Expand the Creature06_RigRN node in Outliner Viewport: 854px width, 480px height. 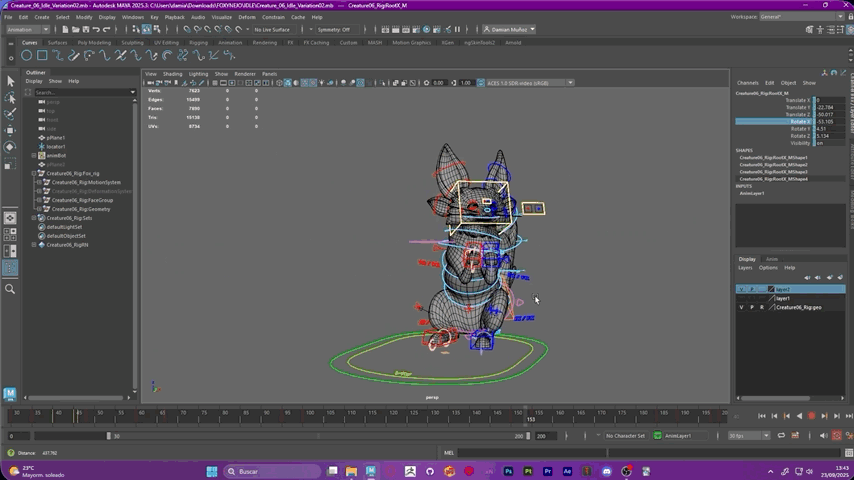pyautogui.click(x=34, y=245)
